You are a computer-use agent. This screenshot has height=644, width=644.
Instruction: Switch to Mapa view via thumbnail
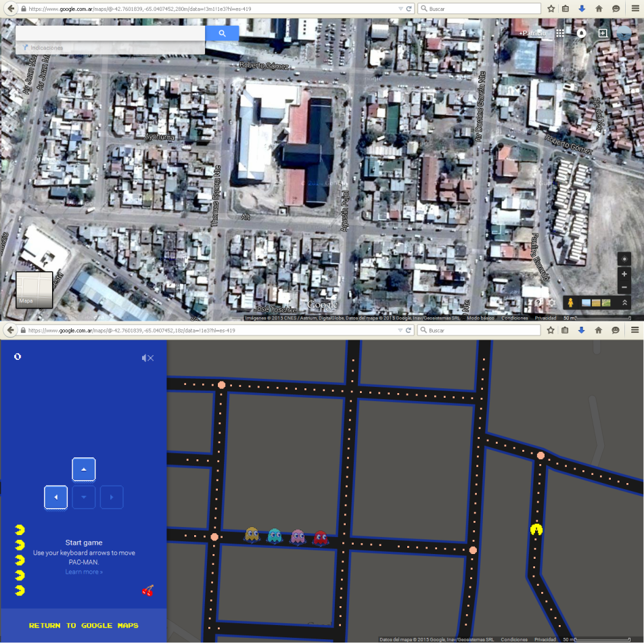[34, 290]
